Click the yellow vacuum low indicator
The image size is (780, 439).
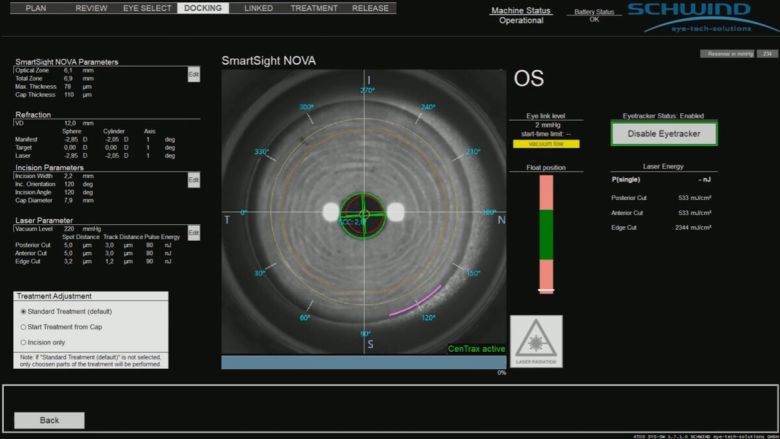point(539,144)
